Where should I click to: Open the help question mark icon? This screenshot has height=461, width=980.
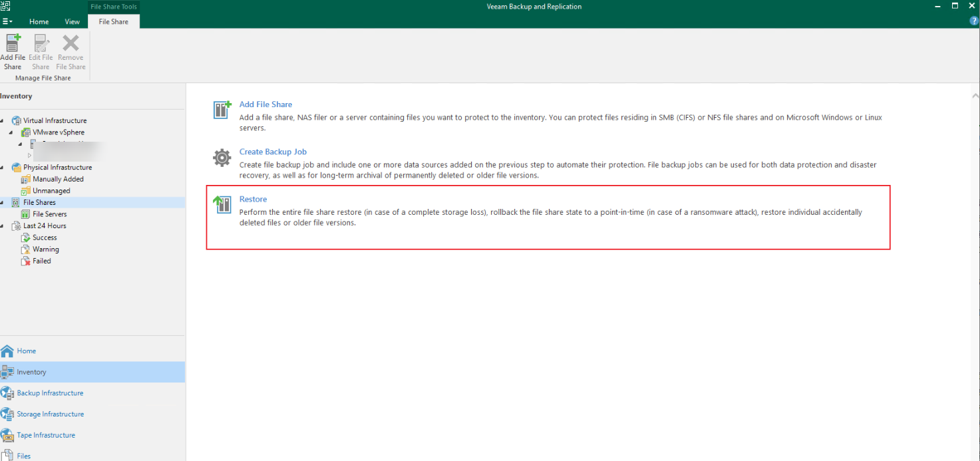pos(974,21)
